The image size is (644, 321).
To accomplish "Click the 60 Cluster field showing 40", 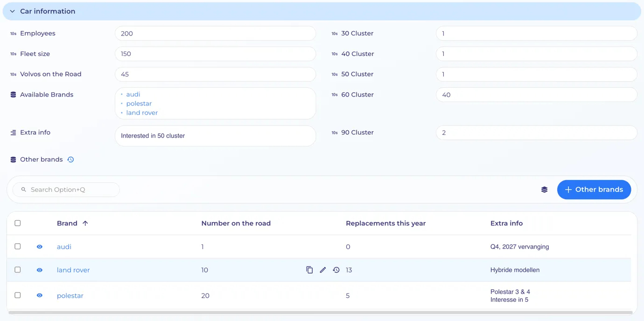I will (536, 95).
